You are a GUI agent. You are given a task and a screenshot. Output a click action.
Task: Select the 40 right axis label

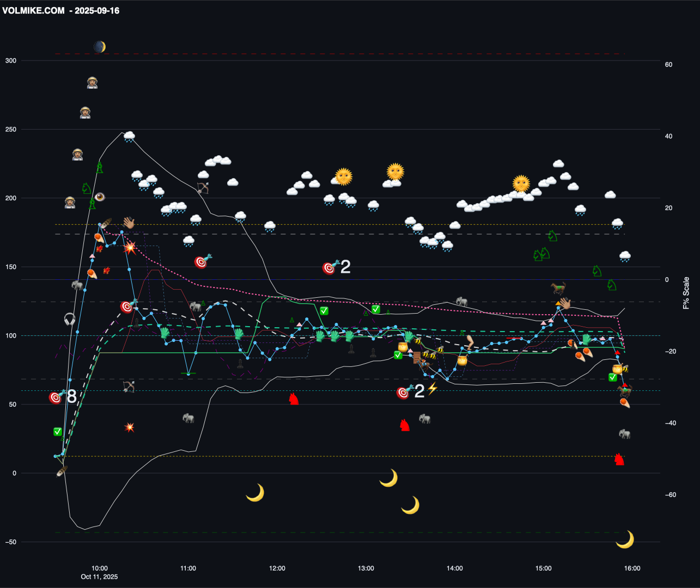click(668, 136)
